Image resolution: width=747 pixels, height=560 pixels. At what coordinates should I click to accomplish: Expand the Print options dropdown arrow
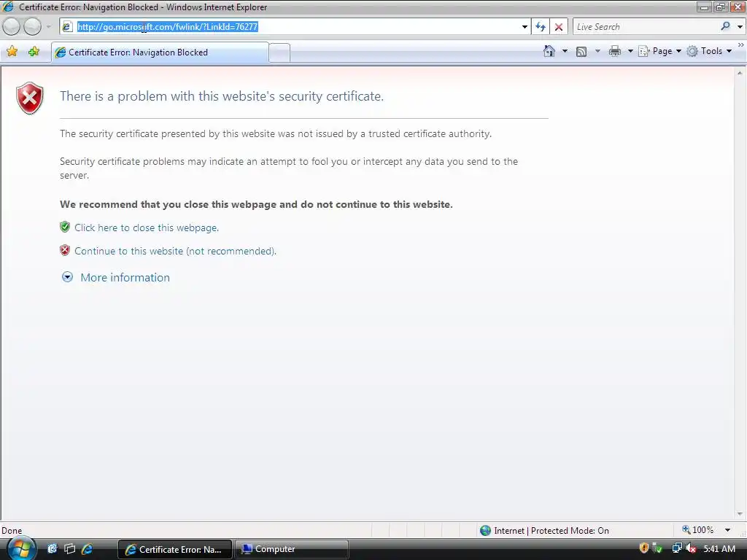630,51
